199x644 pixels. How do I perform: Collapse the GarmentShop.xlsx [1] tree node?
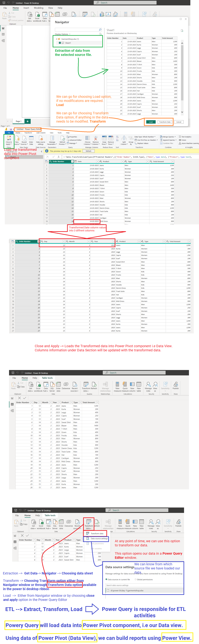pyautogui.click(x=56, y=39)
